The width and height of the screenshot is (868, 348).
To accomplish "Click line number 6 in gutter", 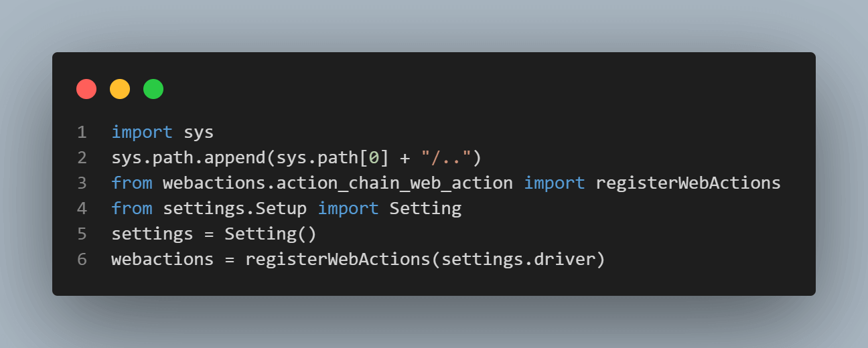I will point(82,260).
